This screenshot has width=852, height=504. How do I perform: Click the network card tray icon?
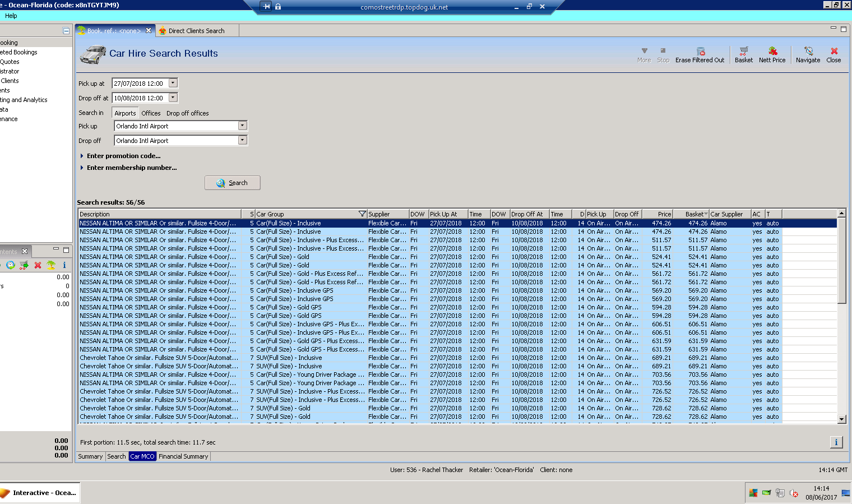[x=766, y=493]
